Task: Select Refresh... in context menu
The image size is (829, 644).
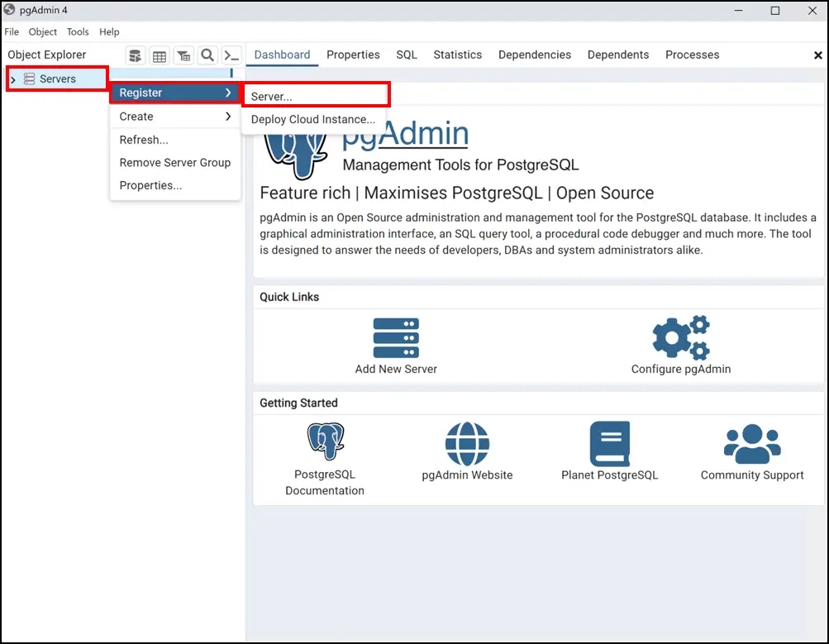Action: 175,140
